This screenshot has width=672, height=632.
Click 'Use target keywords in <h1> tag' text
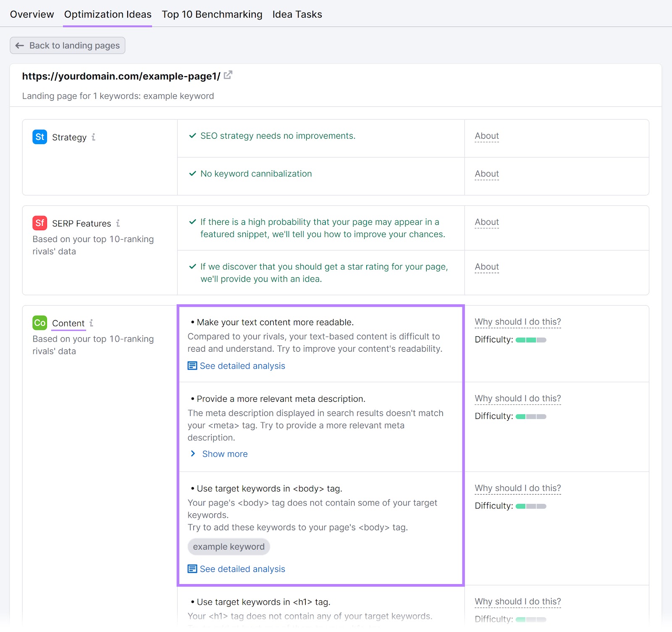[263, 602]
